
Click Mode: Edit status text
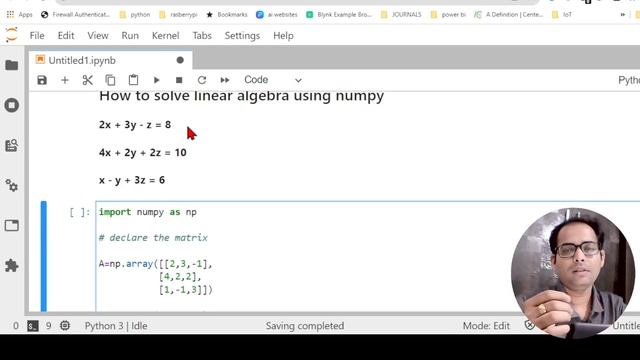point(486,326)
